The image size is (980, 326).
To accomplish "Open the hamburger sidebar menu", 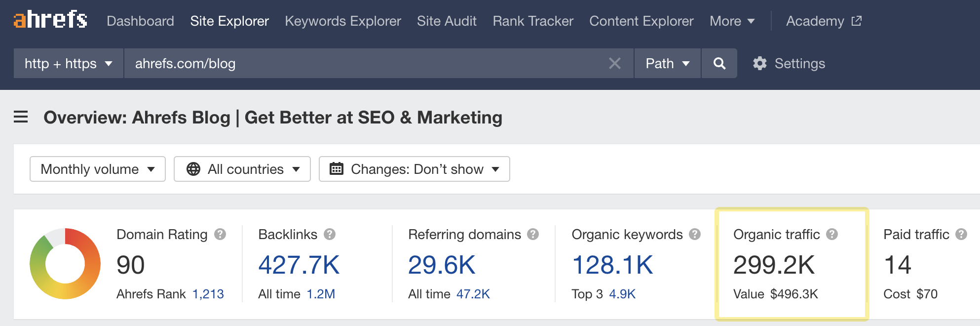I will (x=21, y=117).
